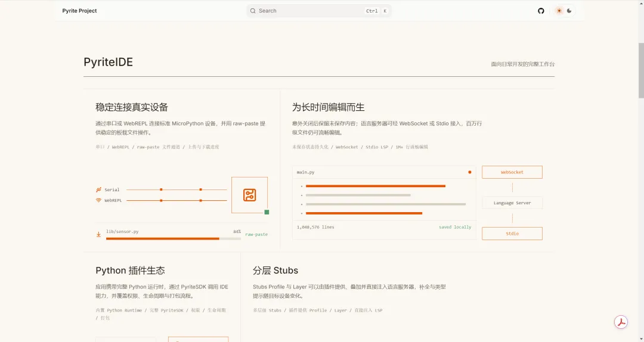The height and width of the screenshot is (342, 644).
Task: Click the Language Server box
Action: [x=512, y=203]
